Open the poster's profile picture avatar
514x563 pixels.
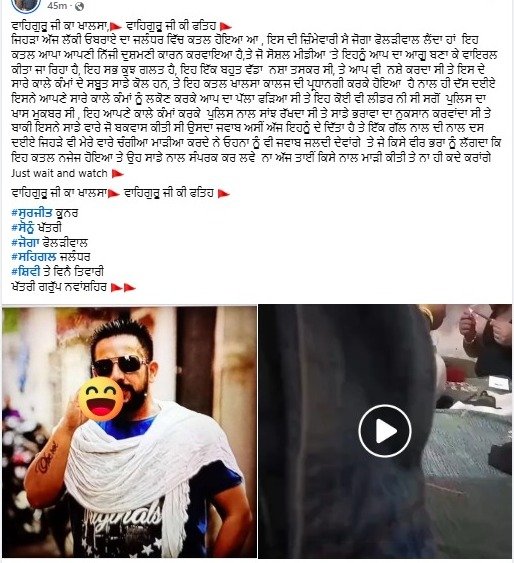click(x=25, y=5)
